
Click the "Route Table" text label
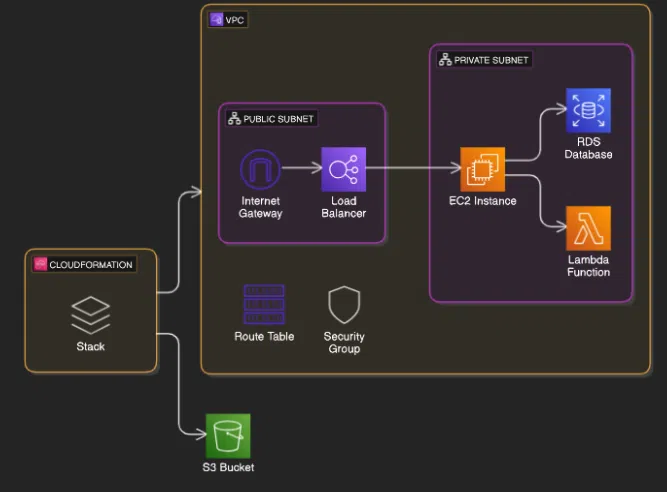point(264,336)
